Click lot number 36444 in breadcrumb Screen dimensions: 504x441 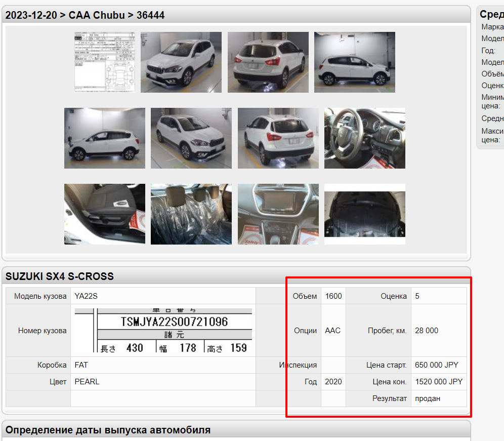150,15
